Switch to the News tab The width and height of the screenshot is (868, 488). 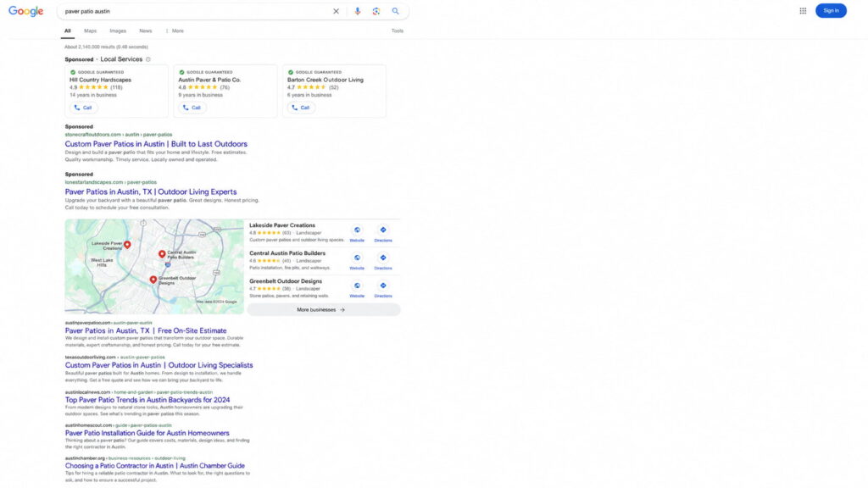(146, 31)
